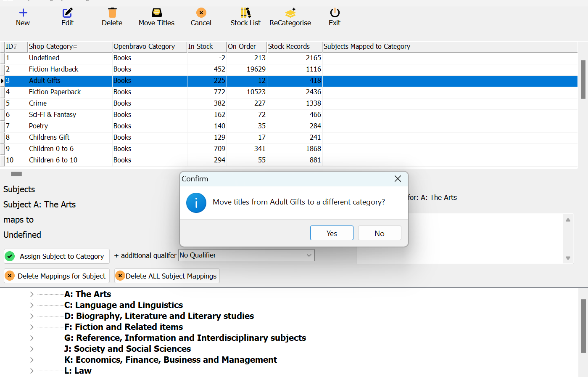
Task: Click the info icon in Confirm dialog
Action: (196, 203)
